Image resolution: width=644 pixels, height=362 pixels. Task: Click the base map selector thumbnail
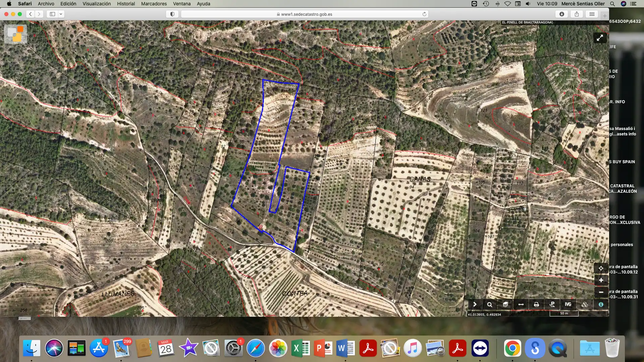click(x=15, y=34)
